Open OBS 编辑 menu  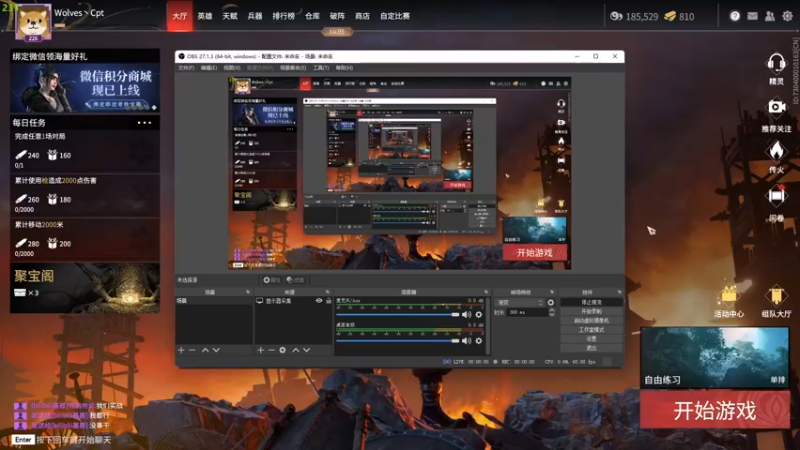[x=209, y=68]
